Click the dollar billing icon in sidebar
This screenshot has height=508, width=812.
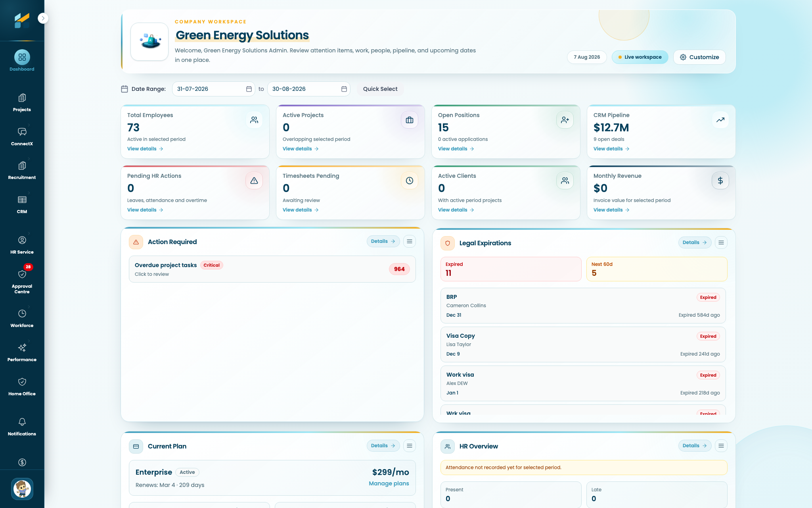pyautogui.click(x=22, y=462)
